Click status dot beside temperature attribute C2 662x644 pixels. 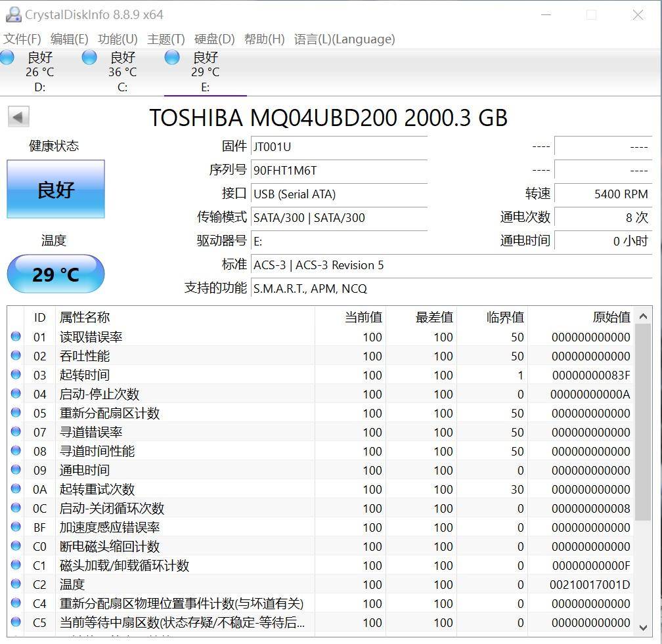(16, 584)
